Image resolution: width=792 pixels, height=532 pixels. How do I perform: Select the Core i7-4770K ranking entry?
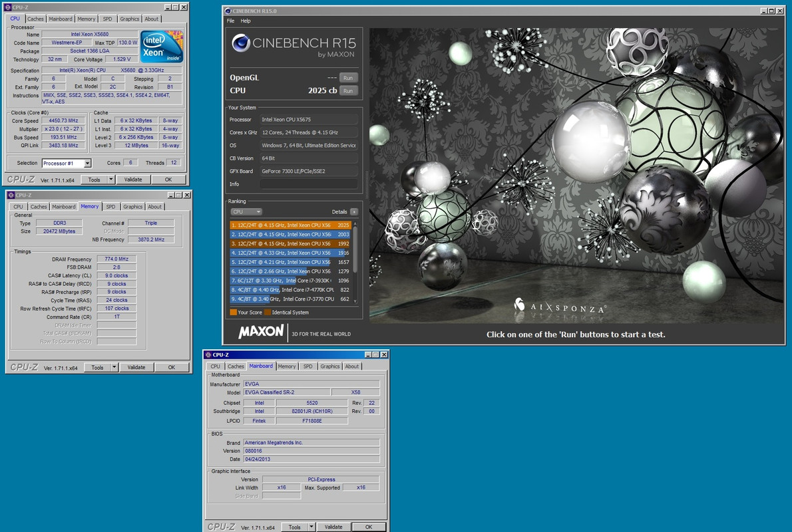(290, 290)
